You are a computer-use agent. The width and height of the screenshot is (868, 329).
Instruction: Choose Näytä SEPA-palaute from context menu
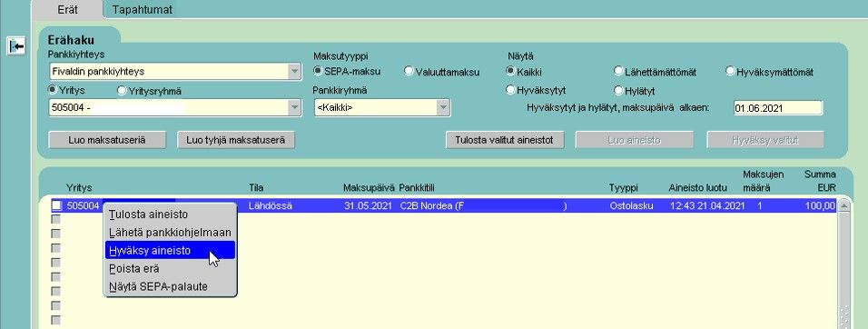[x=171, y=287]
